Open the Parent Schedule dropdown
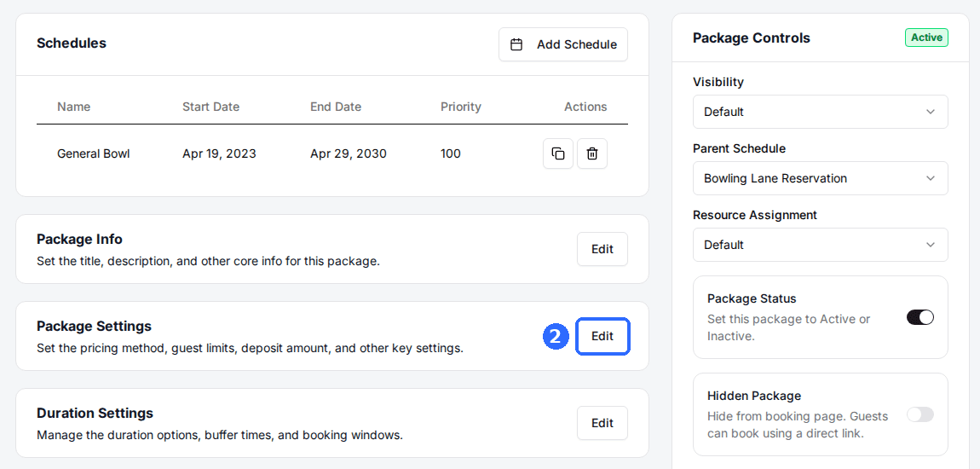Screen dimensions: 980x469 tap(820, 178)
